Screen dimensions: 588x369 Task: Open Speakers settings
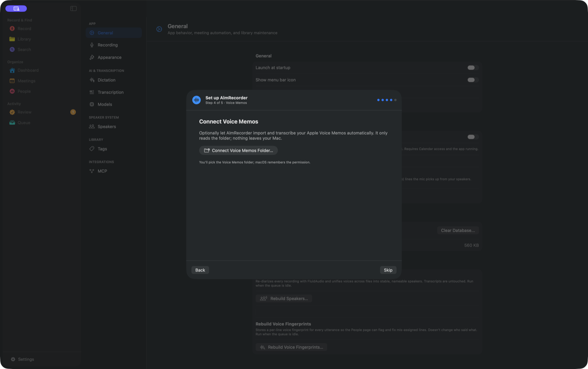(114, 126)
